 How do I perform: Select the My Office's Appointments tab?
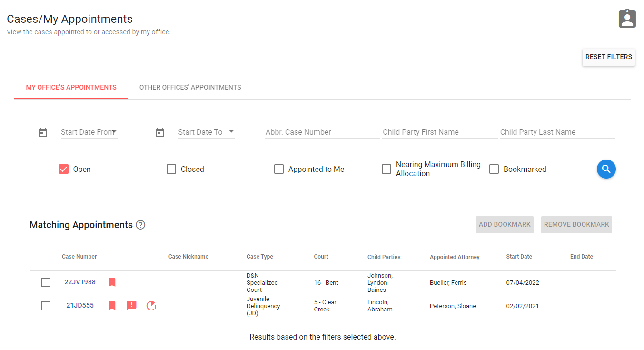[70, 87]
